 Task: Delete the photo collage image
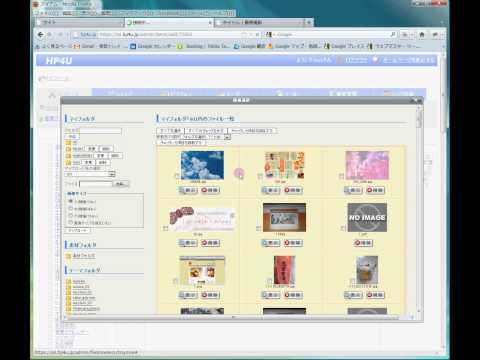pyautogui.click(x=293, y=190)
